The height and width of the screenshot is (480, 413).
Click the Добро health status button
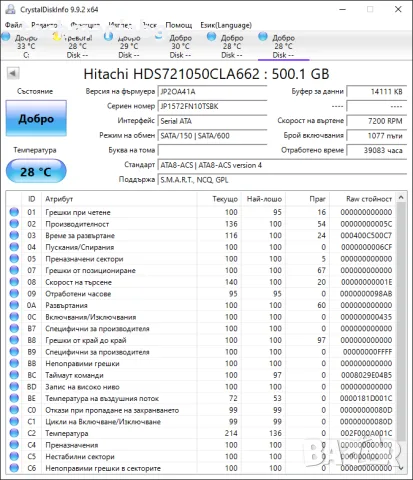click(36, 118)
